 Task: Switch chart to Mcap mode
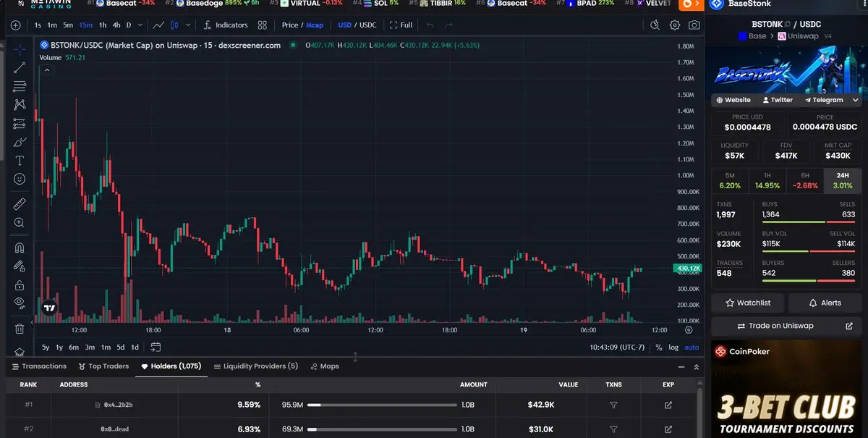pos(315,25)
